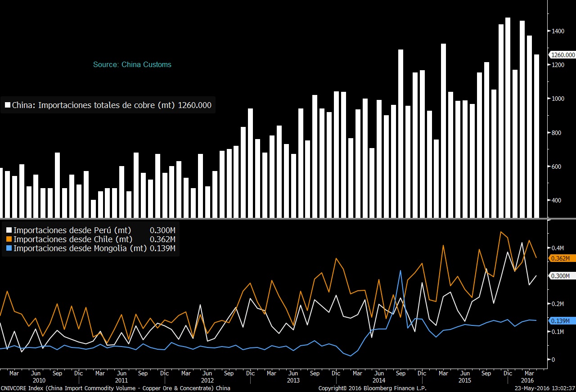Click the blue Mongolia legend swatch
This screenshot has width=576, height=392.
[9, 248]
